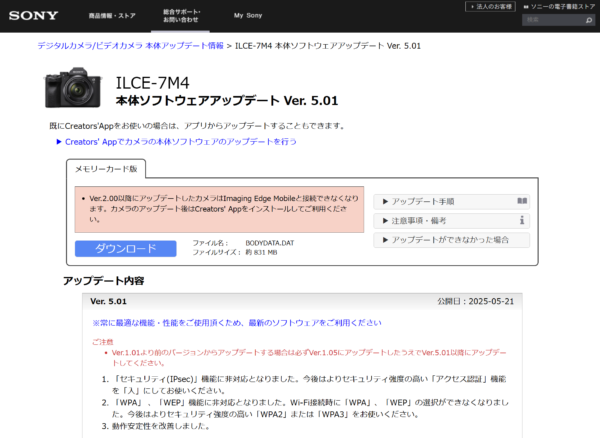Screen dimensions: 600x438
Task: Click the 公開日：2025-05-21 date text
Action: point(476,301)
